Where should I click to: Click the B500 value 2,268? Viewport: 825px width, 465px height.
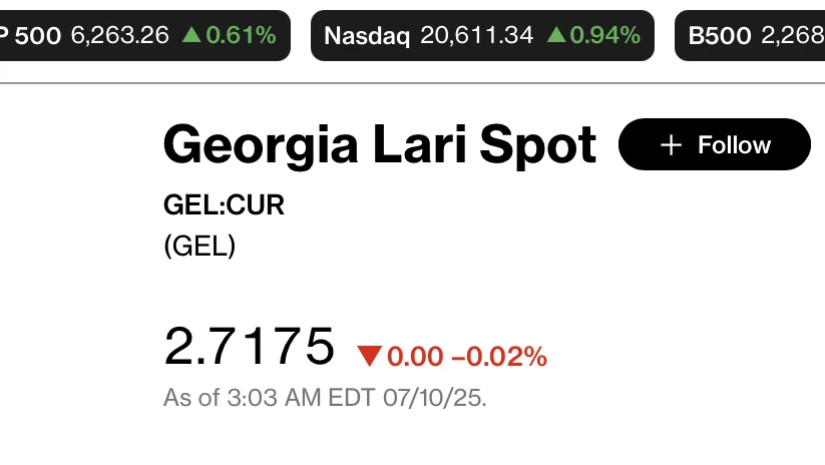click(x=792, y=36)
